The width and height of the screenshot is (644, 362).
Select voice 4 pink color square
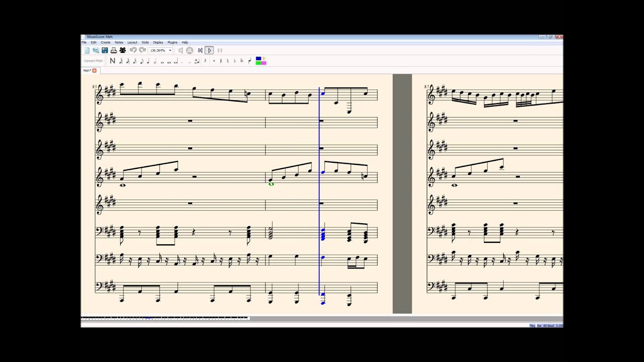264,63
